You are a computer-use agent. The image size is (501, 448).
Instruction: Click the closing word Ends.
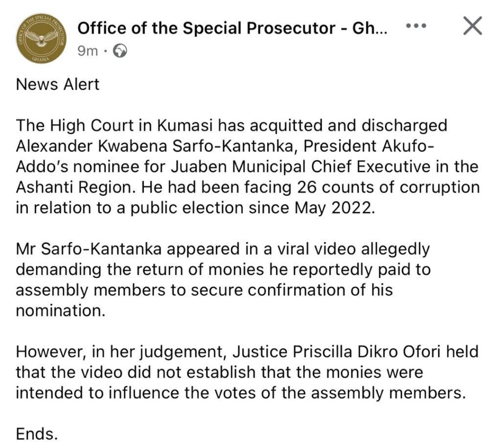37,434
